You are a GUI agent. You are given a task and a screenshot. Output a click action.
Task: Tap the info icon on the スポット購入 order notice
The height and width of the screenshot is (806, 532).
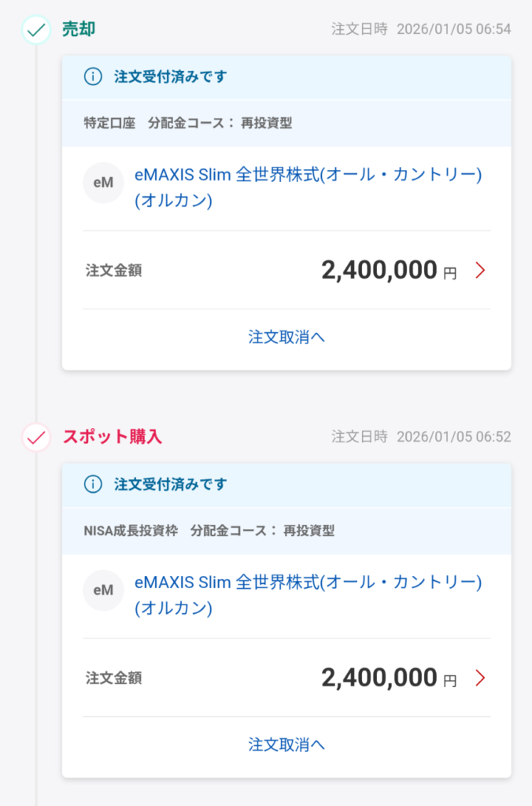[x=92, y=485]
